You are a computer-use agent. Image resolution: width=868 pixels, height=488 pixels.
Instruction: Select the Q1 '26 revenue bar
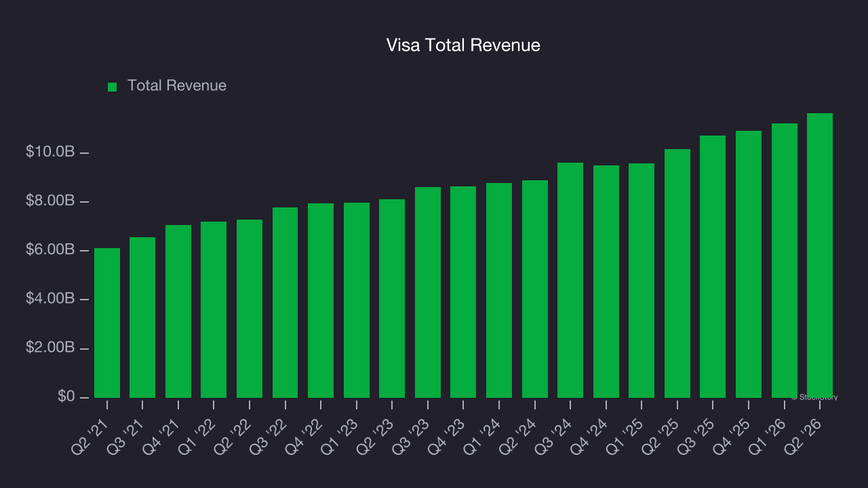point(785,260)
